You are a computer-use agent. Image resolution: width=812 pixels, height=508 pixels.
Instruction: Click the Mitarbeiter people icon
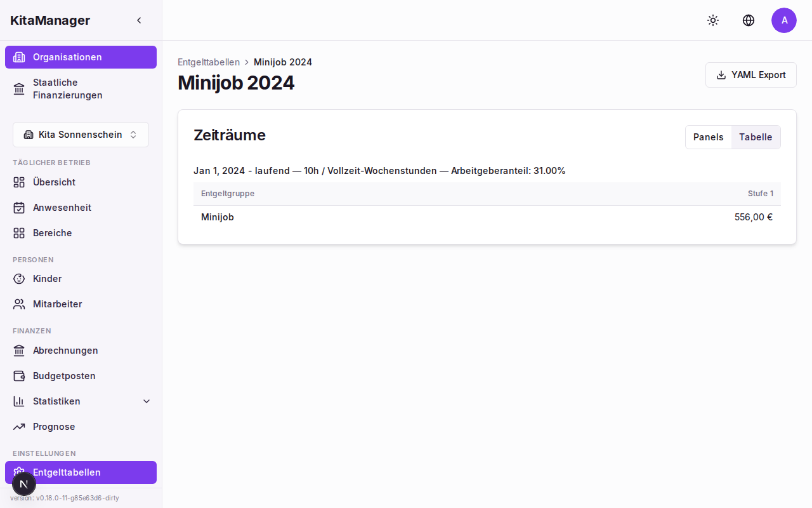(19, 304)
